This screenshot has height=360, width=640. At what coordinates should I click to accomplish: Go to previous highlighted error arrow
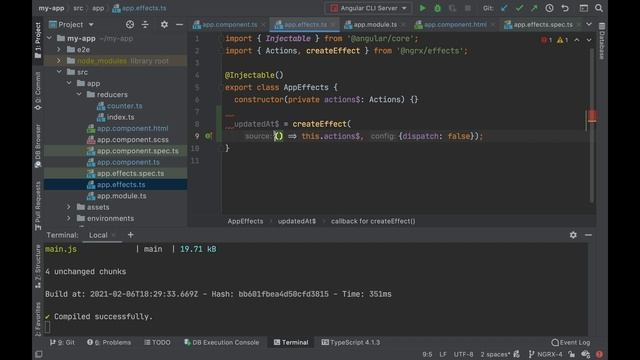pyautogui.click(x=577, y=40)
